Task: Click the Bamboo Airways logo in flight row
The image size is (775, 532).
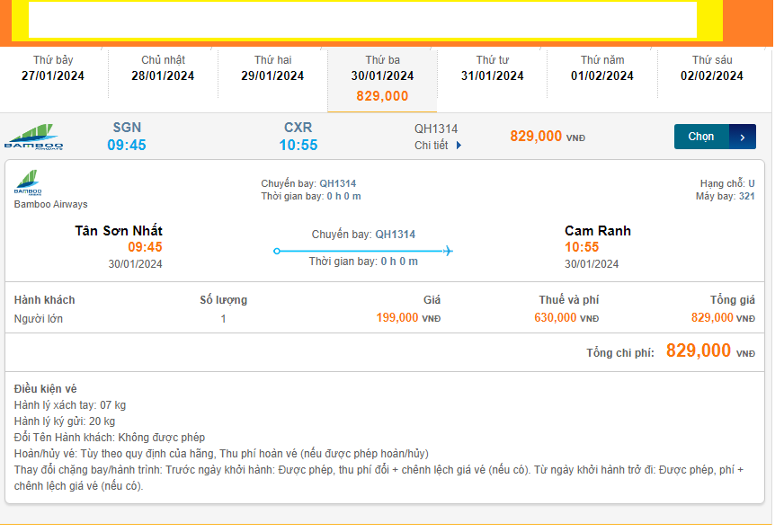Action: point(33,137)
